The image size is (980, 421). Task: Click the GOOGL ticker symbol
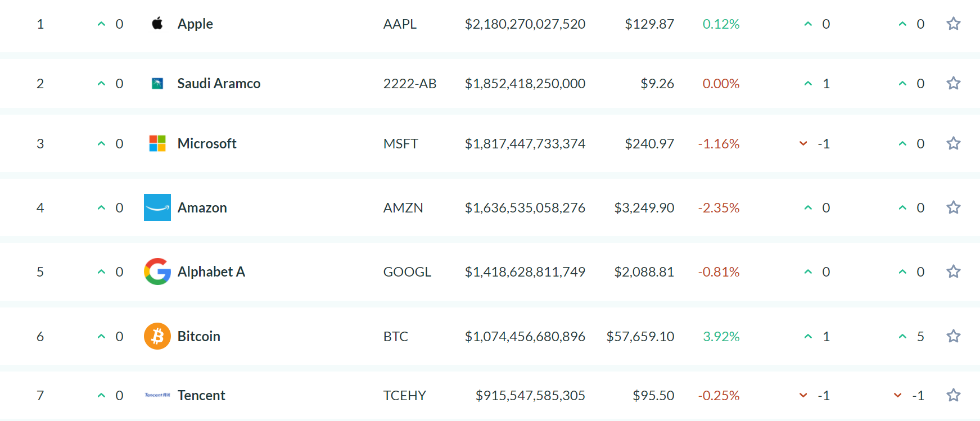407,271
